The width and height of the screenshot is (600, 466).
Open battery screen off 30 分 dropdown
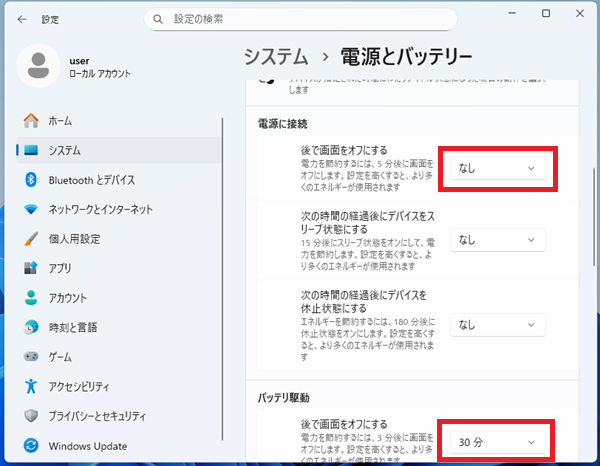pyautogui.click(x=497, y=442)
